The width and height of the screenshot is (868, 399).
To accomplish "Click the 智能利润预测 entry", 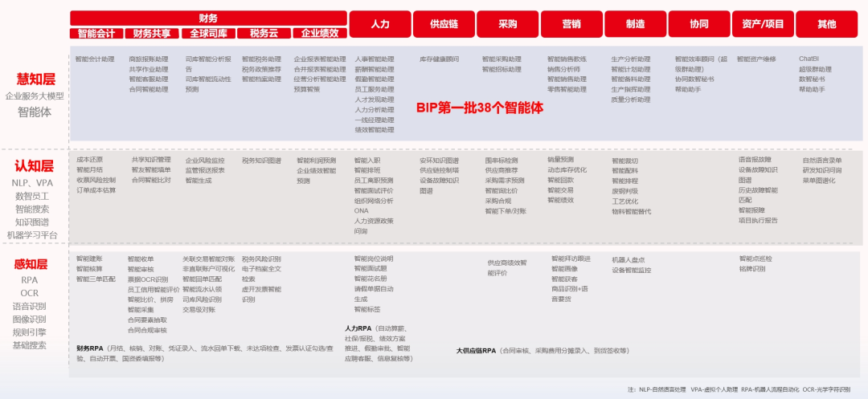I will (x=316, y=161).
